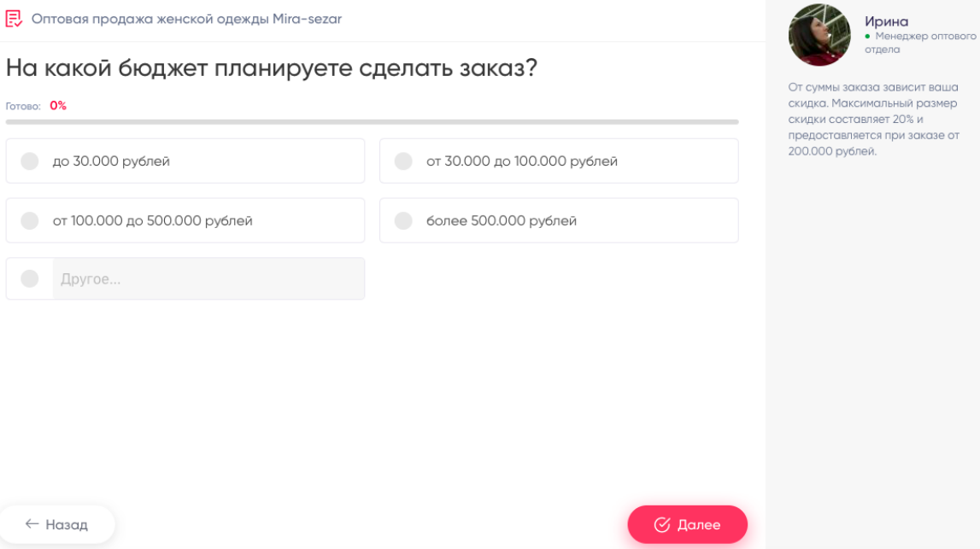This screenshot has height=549, width=980.
Task: Pick the 'более 500.000 рублей' radio button
Action: point(403,220)
